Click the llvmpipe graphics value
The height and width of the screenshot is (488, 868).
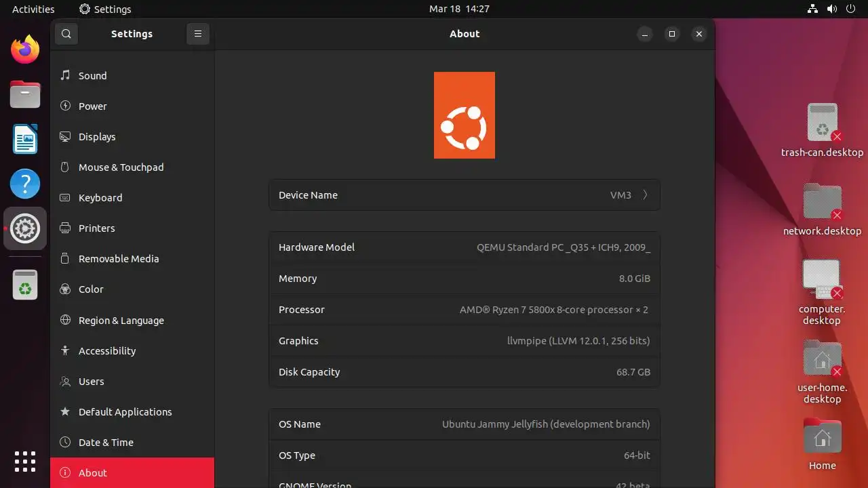pos(578,341)
